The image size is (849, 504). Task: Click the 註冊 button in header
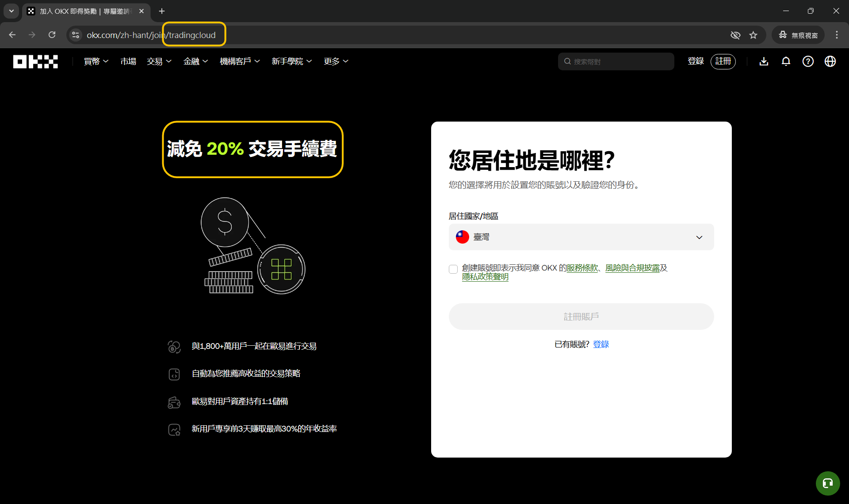[723, 61]
